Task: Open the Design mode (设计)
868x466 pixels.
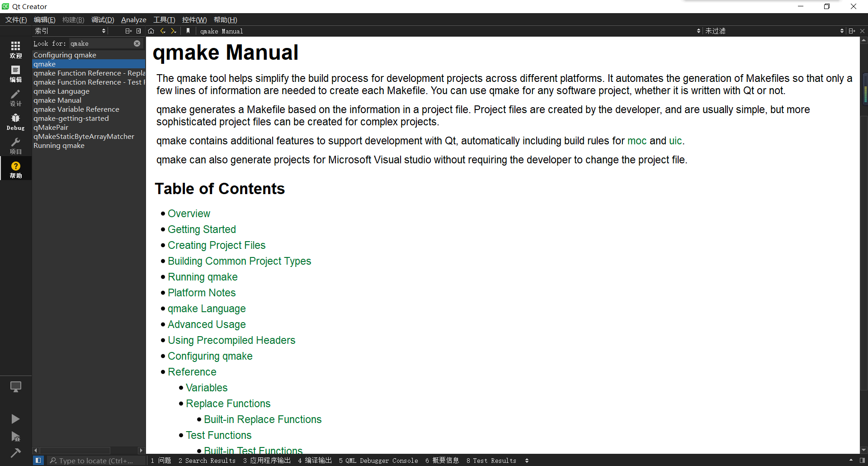Action: click(16, 97)
